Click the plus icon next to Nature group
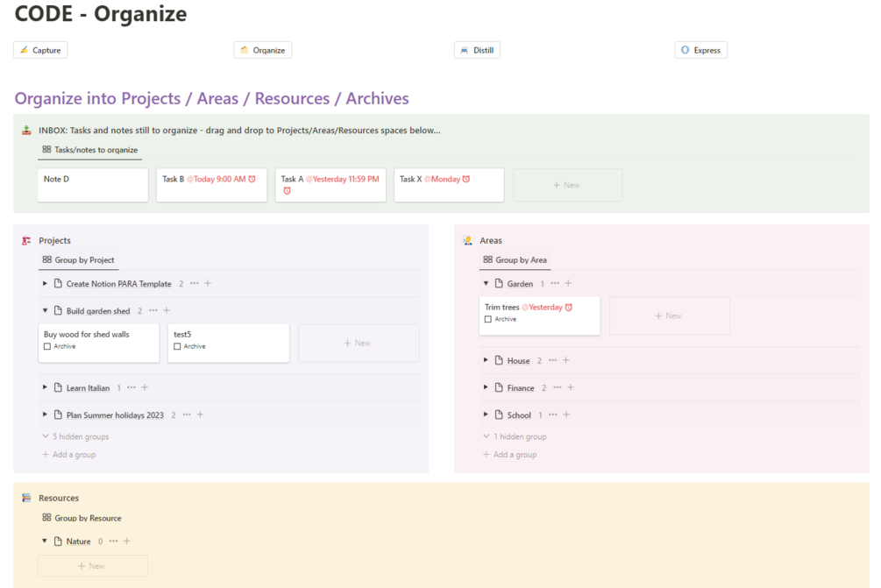The height and width of the screenshot is (588, 881). [x=126, y=542]
